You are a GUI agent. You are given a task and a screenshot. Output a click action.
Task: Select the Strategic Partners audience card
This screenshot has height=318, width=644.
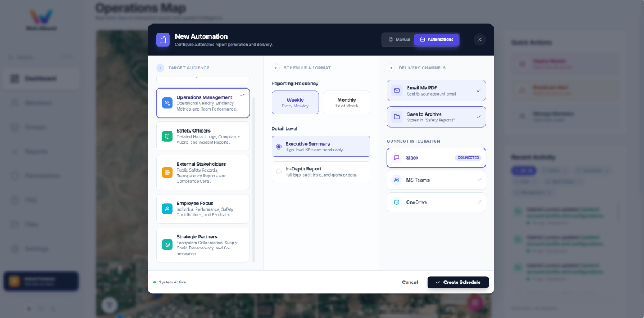[203, 245]
